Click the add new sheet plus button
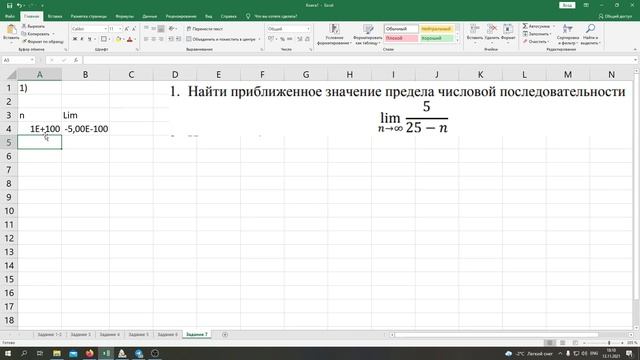 click(x=225, y=335)
